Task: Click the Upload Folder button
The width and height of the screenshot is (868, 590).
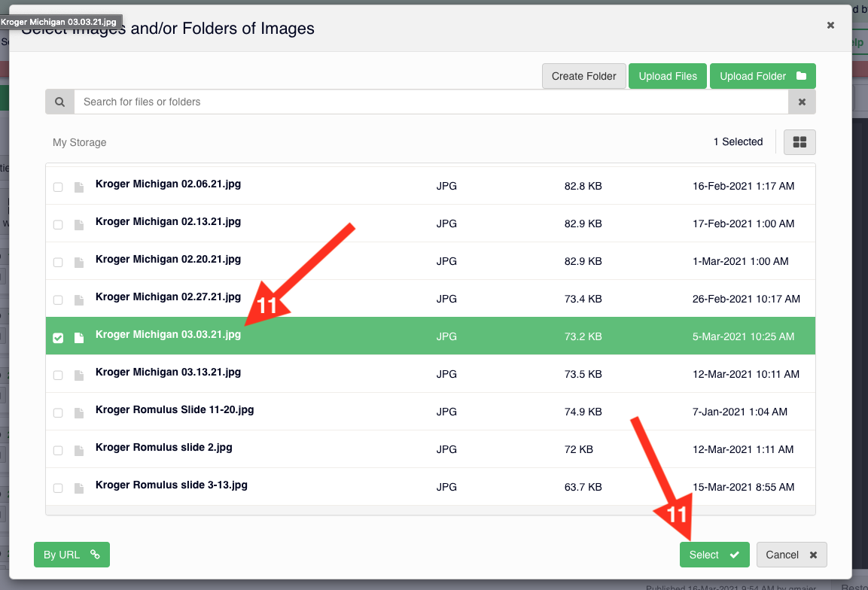Action: (x=763, y=76)
